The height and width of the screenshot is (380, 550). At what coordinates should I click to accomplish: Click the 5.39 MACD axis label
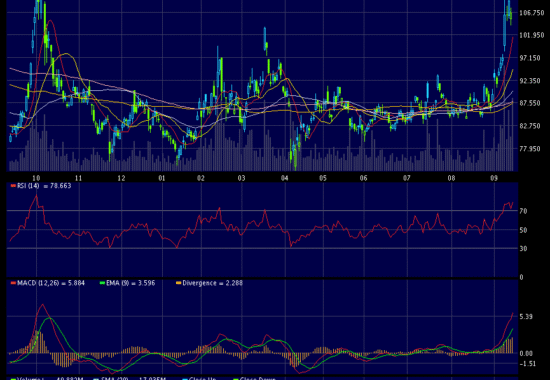526,317
